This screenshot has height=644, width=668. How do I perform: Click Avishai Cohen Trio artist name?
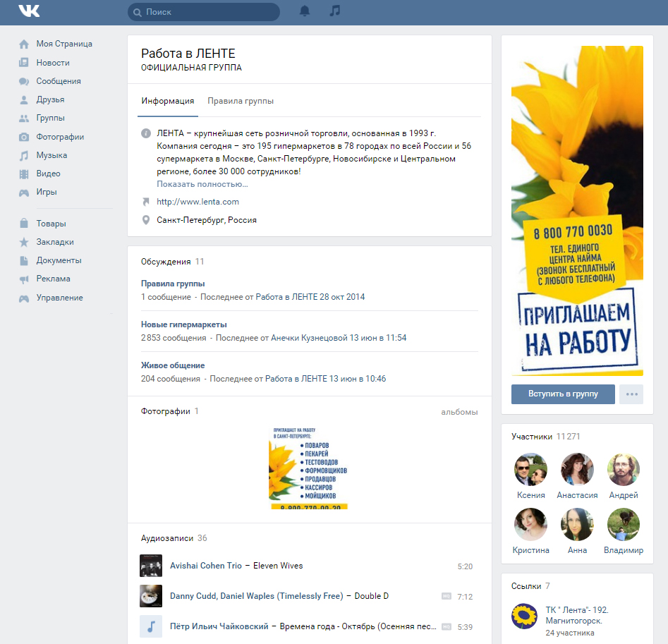coord(206,566)
